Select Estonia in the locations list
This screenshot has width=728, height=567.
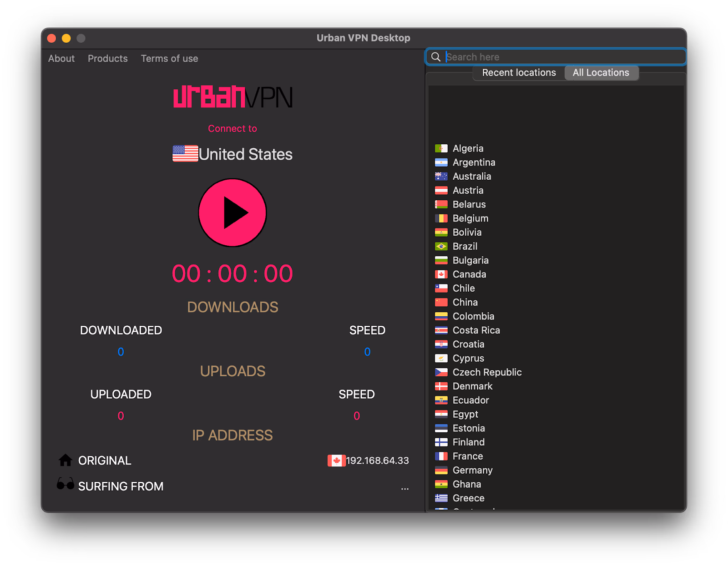tap(469, 428)
